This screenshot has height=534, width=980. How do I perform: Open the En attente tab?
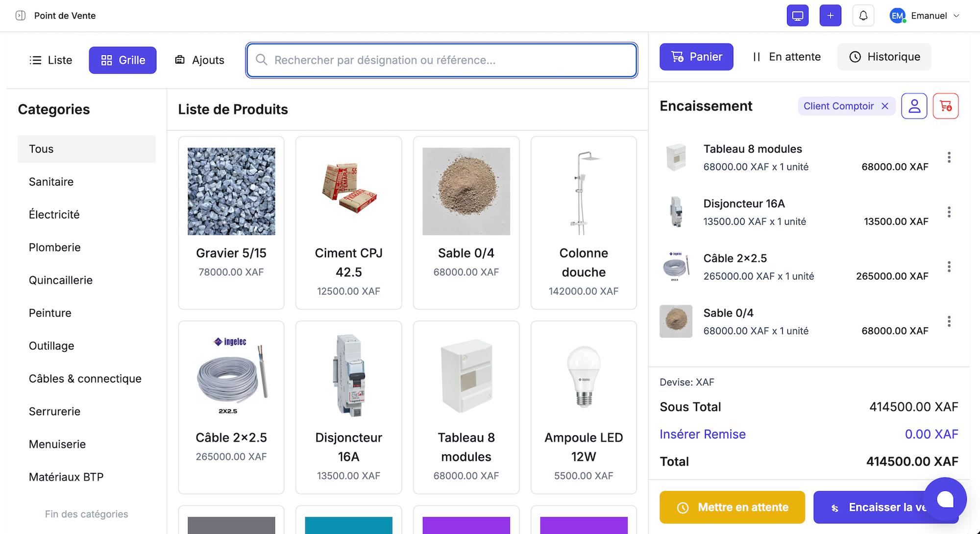pyautogui.click(x=786, y=57)
